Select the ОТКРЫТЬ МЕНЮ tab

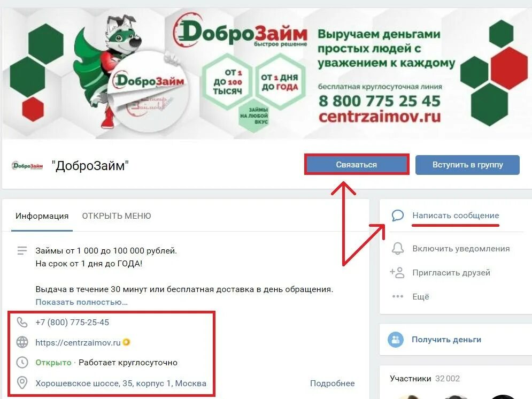click(117, 216)
